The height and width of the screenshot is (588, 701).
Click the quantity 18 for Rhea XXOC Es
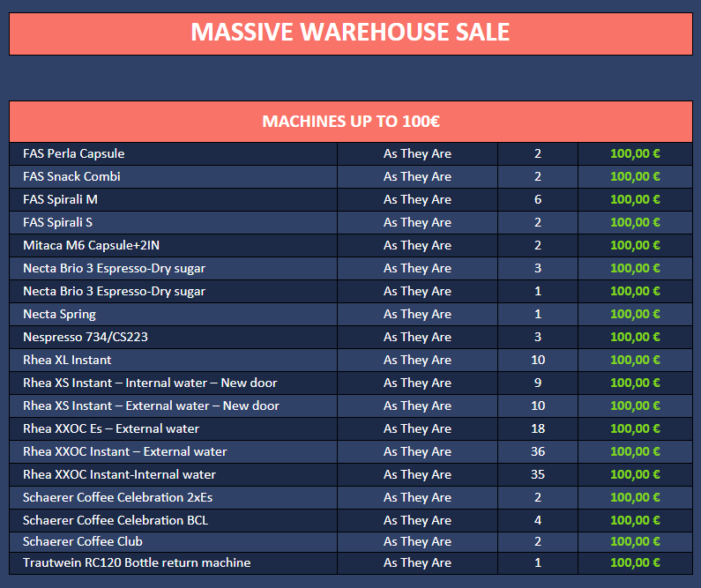[x=538, y=428]
